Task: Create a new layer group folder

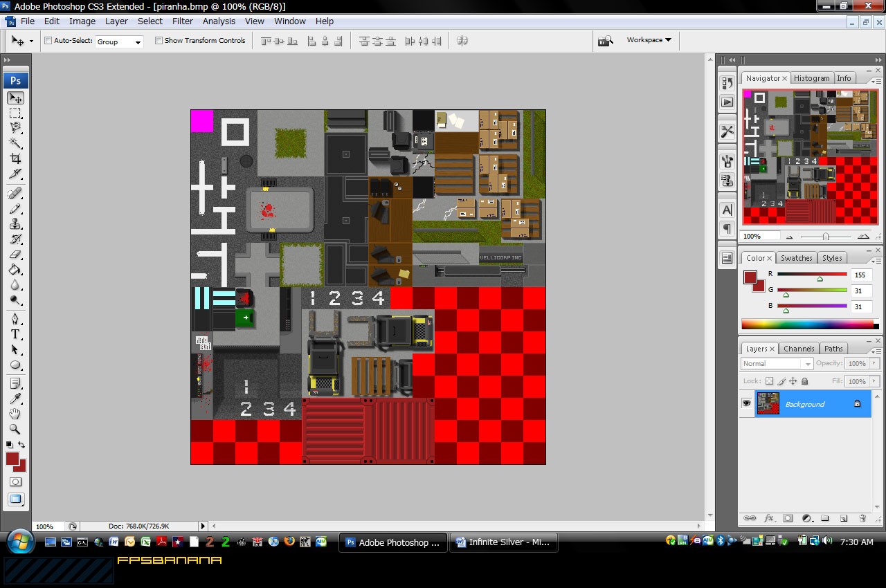Action: [825, 518]
